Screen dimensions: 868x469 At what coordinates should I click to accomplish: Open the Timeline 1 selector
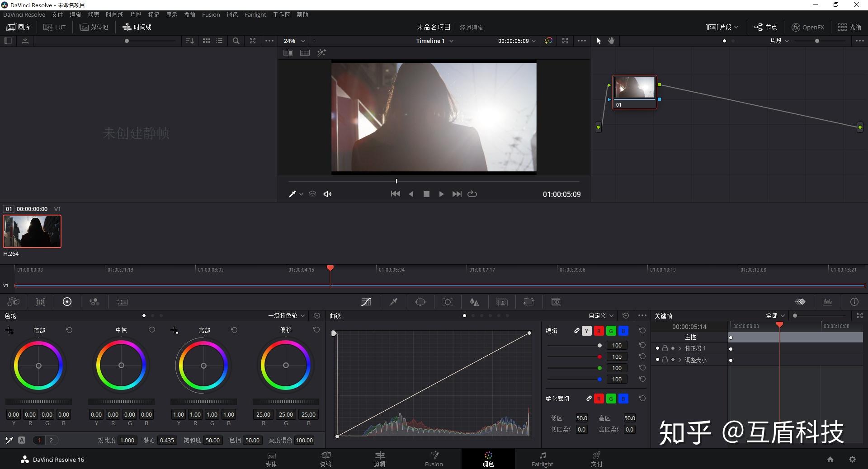coord(433,41)
